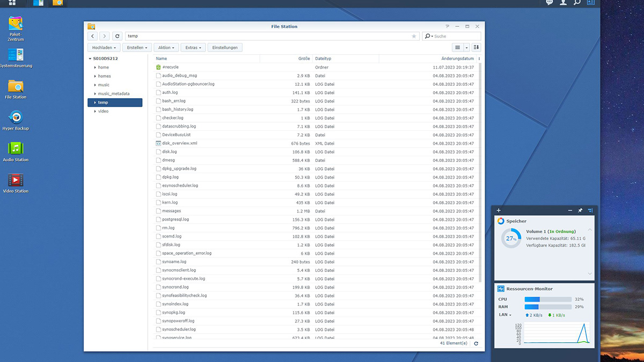The image size is (644, 362).
Task: Open the DSM main menu grid
Action: click(x=12, y=3)
